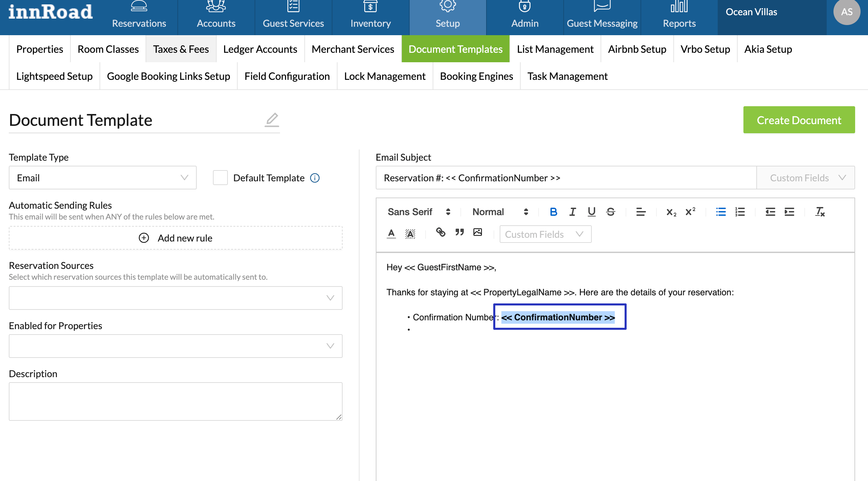The height and width of the screenshot is (481, 868).
Task: Toggle the bulleted list button
Action: tap(721, 212)
